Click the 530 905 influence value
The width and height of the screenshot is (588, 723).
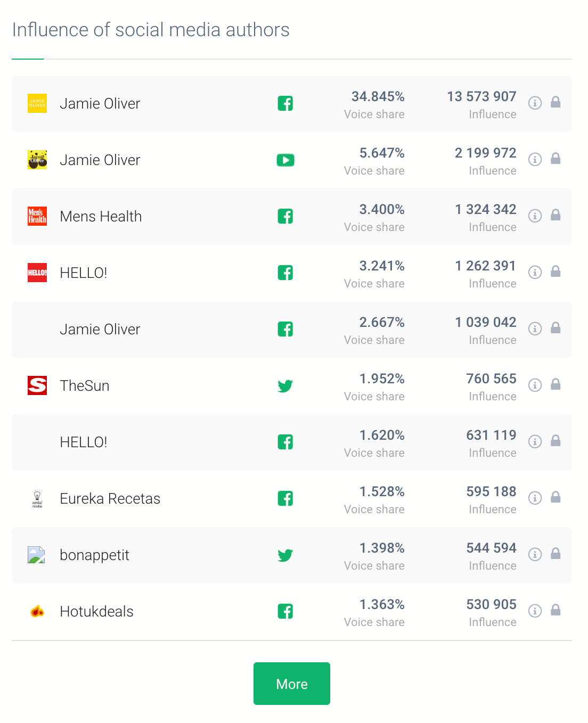(x=491, y=604)
